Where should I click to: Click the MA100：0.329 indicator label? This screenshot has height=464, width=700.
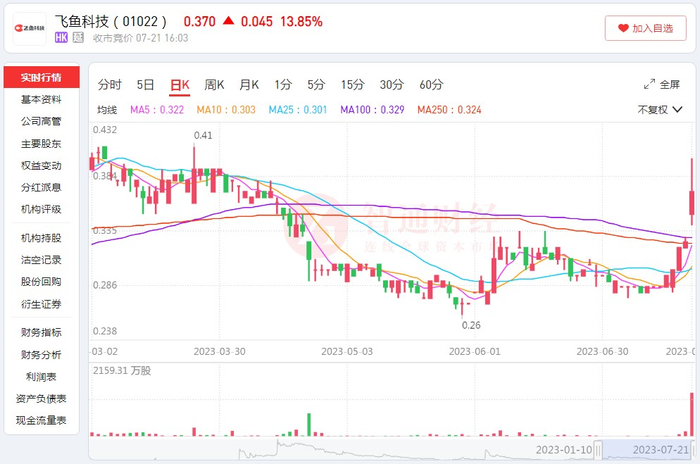click(372, 110)
